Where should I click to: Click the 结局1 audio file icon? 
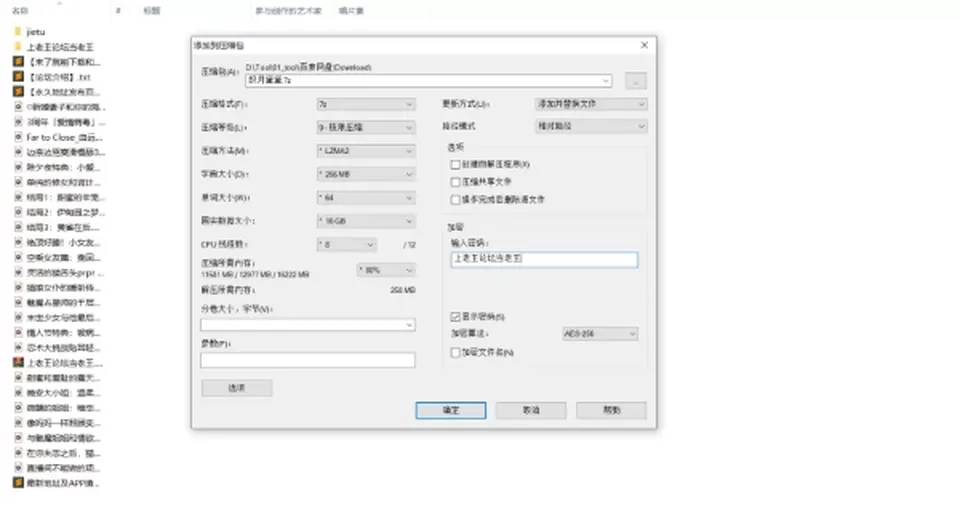[x=18, y=197]
